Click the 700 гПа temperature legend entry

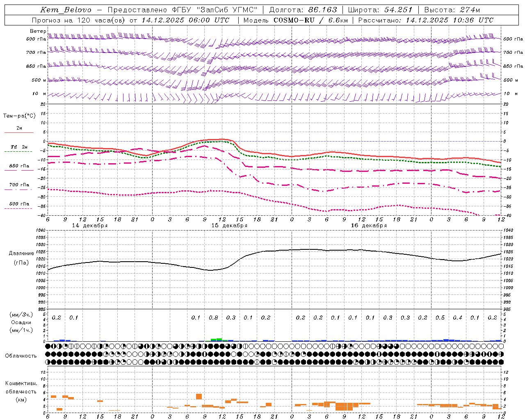coord(19,185)
